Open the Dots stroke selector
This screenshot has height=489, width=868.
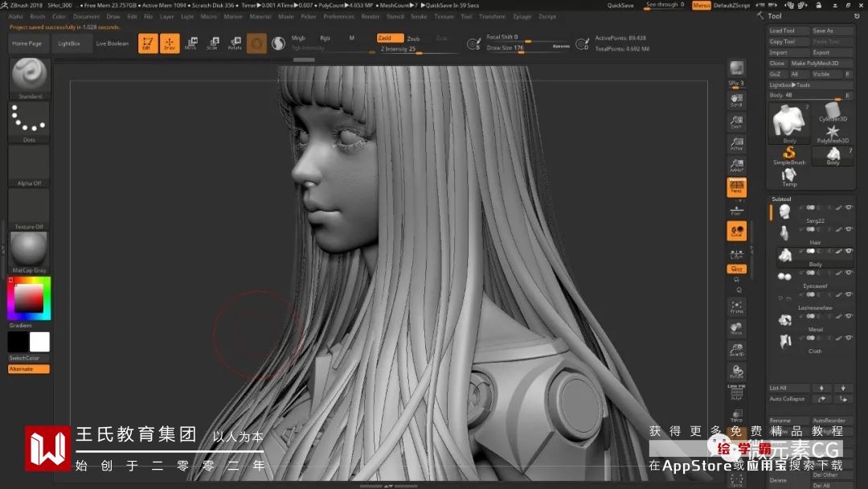tap(30, 122)
